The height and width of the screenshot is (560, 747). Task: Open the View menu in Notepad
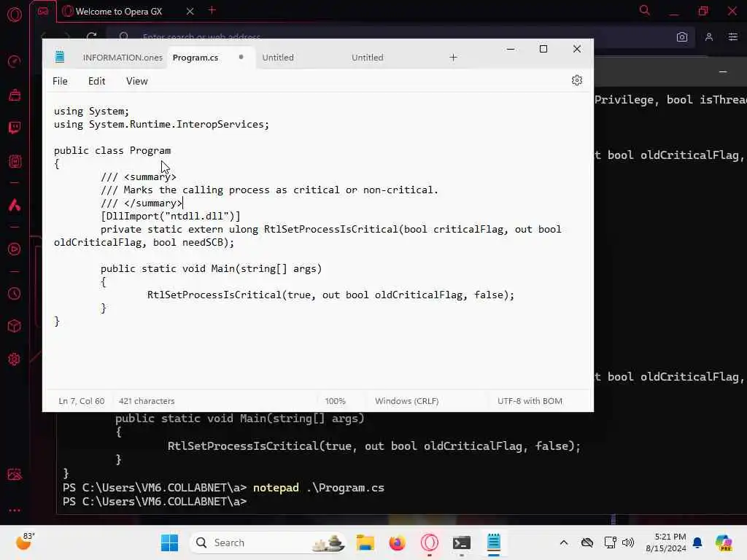click(136, 81)
